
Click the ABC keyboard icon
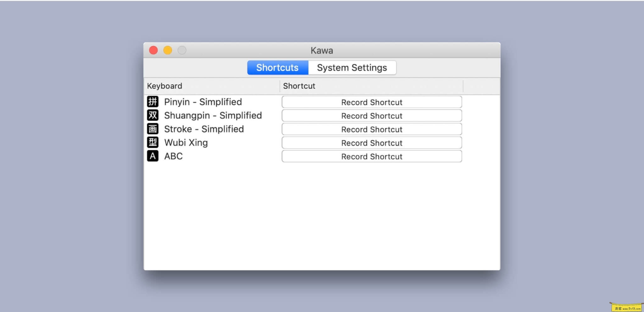pyautogui.click(x=153, y=156)
